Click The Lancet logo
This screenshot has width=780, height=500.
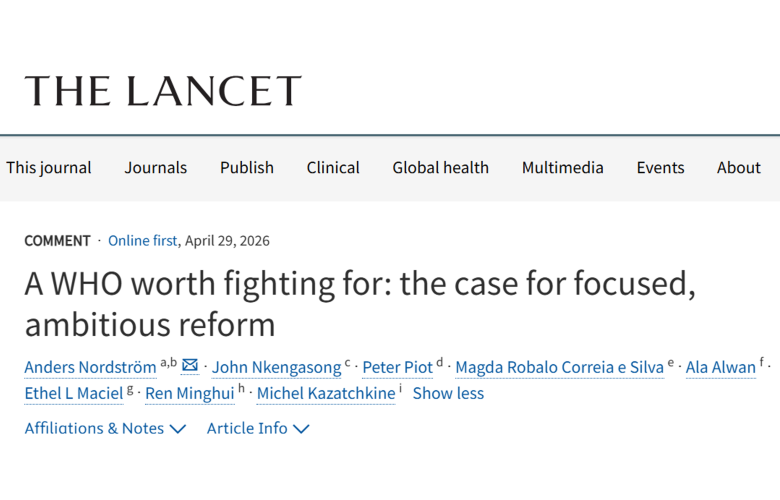click(x=163, y=91)
